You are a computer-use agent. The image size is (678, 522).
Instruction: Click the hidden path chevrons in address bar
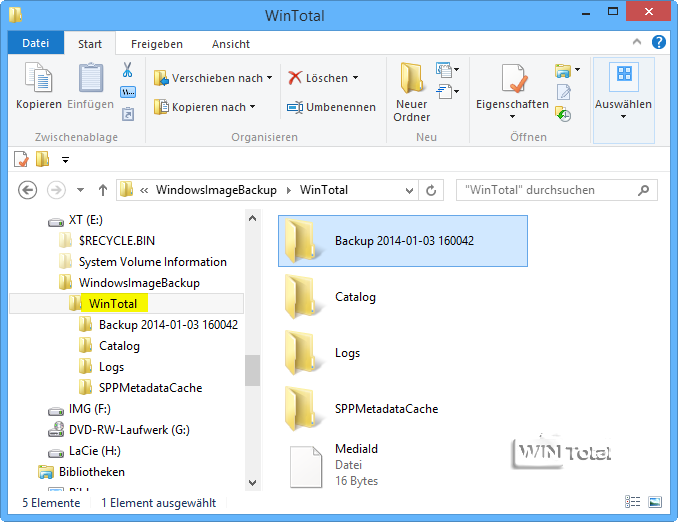coord(144,191)
